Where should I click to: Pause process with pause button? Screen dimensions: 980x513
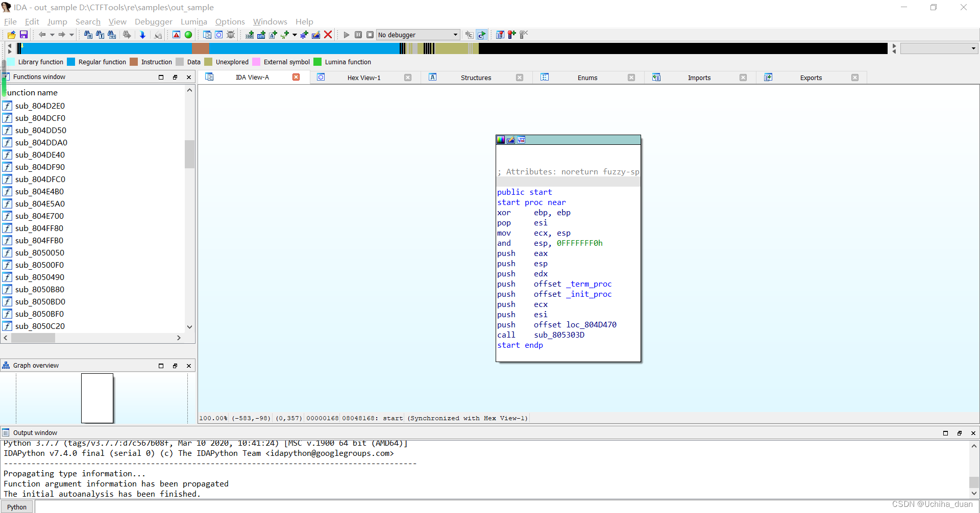point(358,35)
